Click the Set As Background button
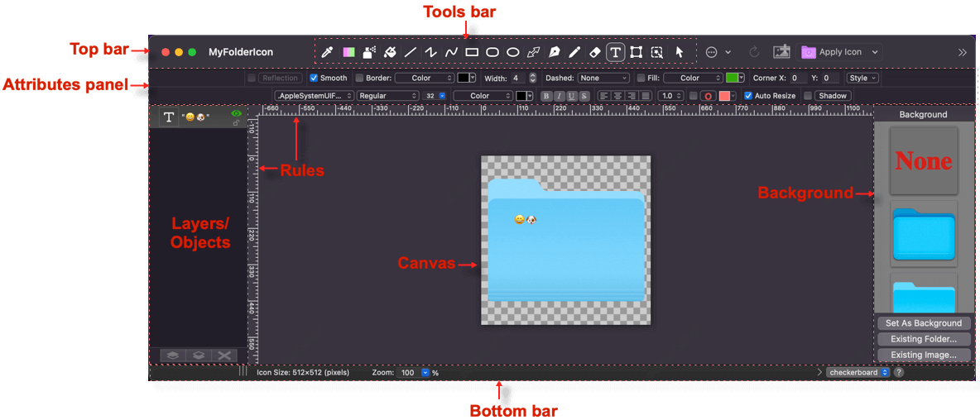Screen dimensions: 980x420 [x=925, y=323]
